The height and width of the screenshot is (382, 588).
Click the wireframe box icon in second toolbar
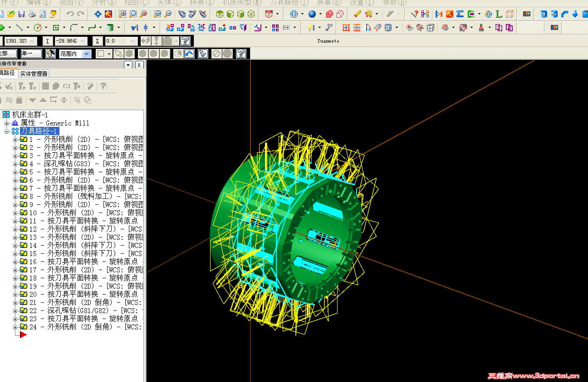431,28
